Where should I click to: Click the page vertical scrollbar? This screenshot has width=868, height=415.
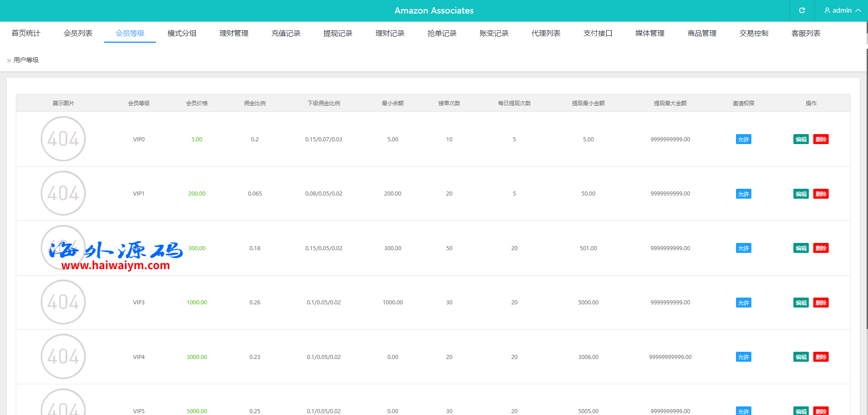[867, 181]
